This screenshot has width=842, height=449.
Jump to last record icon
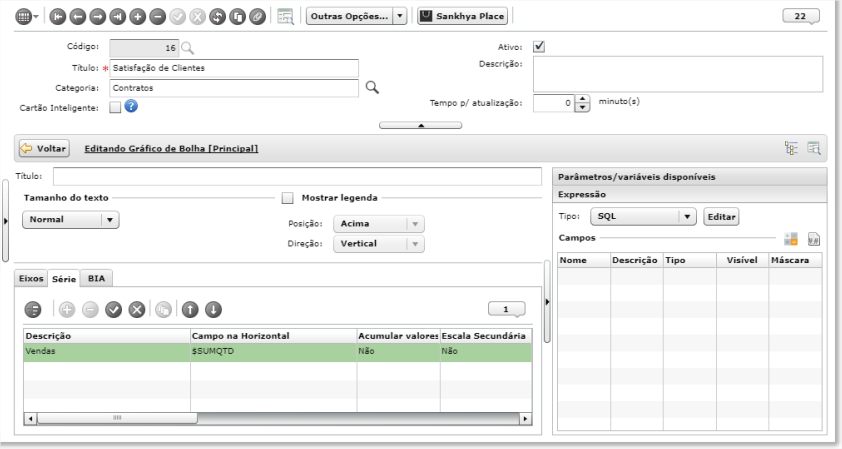[117, 17]
